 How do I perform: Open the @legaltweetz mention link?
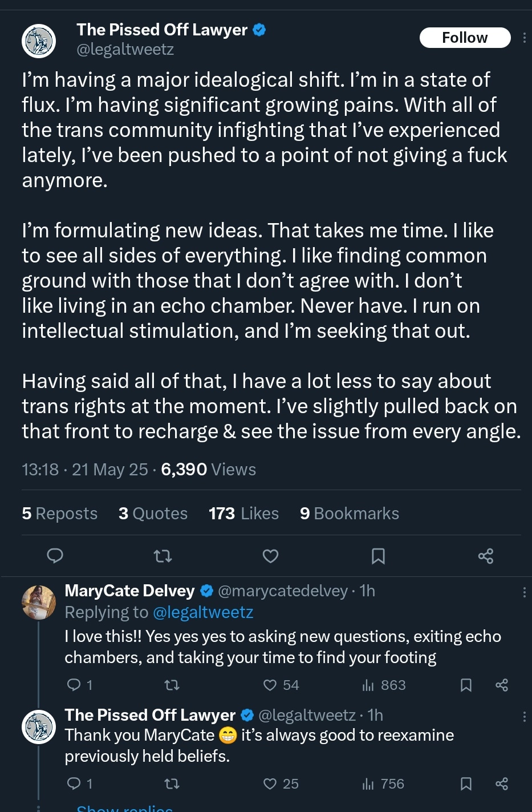(203, 612)
